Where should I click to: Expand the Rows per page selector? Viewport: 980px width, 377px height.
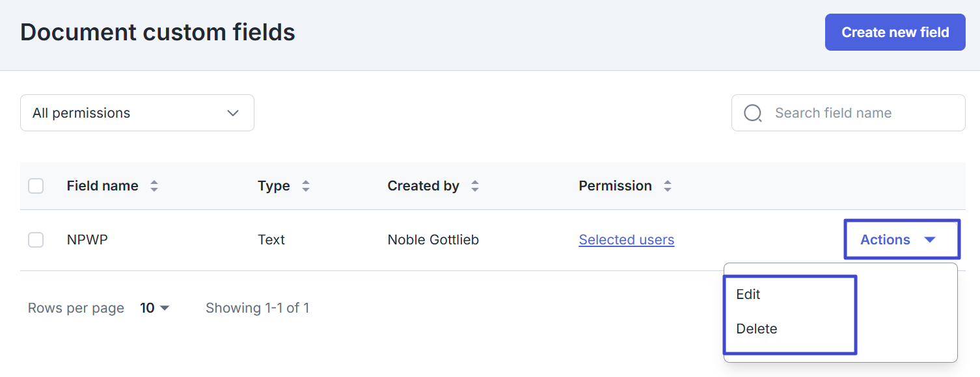pos(155,308)
